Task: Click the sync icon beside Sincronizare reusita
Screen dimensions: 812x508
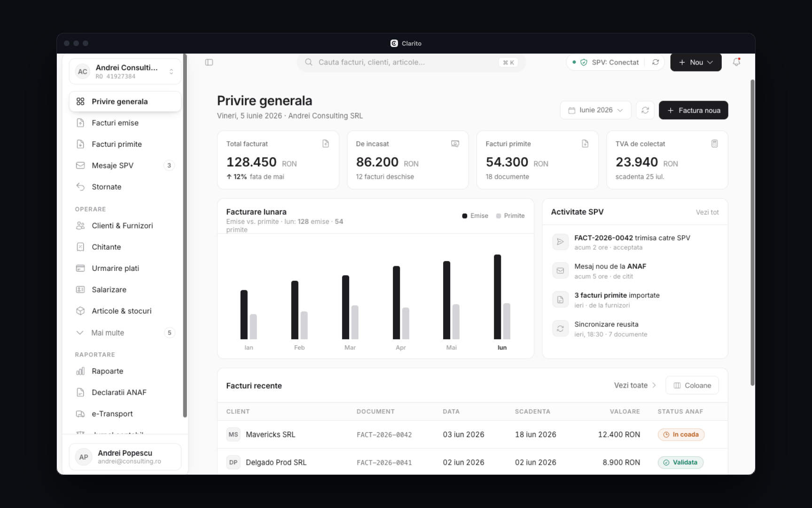Action: 560,329
